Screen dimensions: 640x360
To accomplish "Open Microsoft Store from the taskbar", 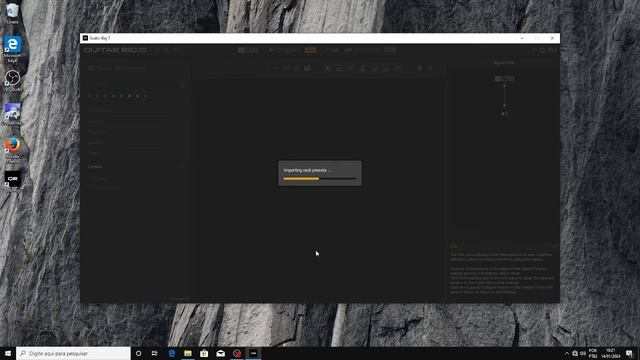I will [x=204, y=353].
